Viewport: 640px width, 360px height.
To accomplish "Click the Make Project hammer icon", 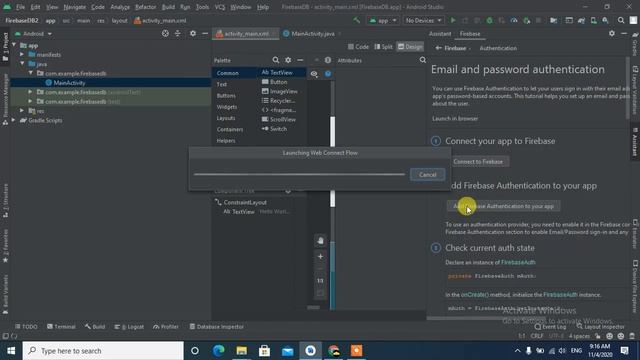I will point(357,20).
